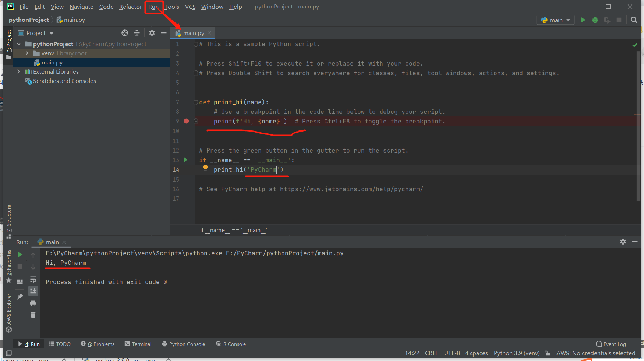644x361 pixels.
Task: Print the console output
Action: 33,303
